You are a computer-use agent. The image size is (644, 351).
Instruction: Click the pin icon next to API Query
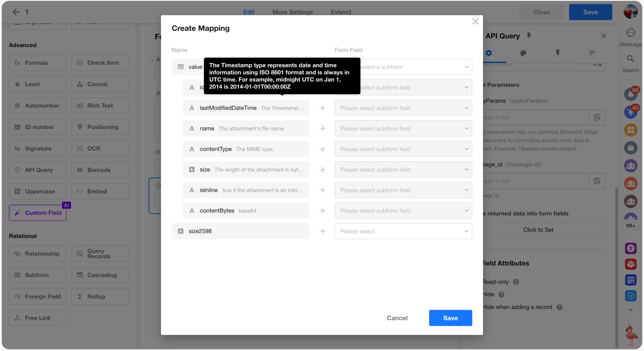click(529, 36)
